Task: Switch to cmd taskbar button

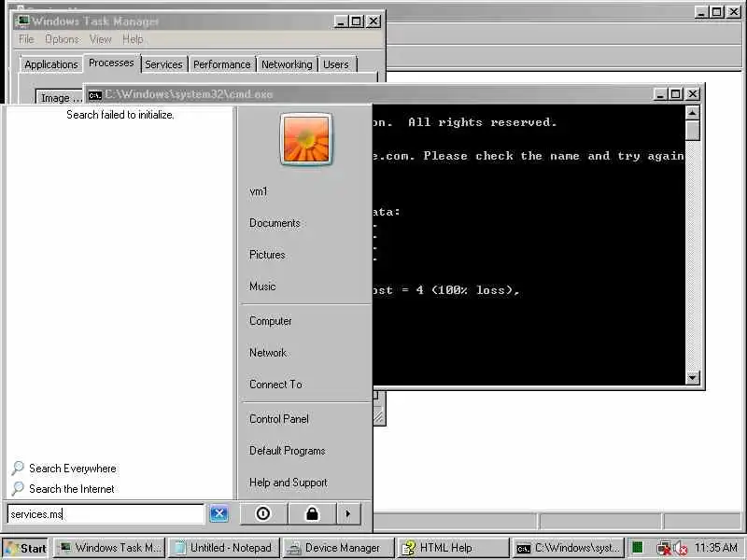Action: pos(569,548)
